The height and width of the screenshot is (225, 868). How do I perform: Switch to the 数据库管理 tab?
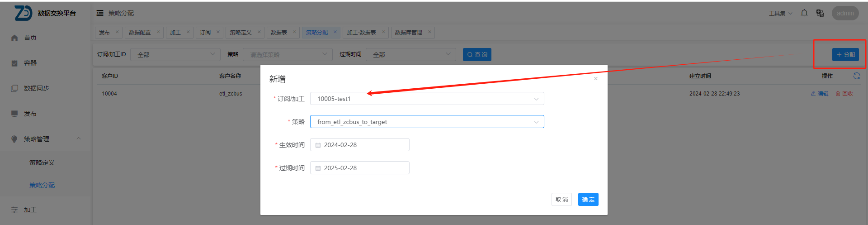pyautogui.click(x=408, y=33)
